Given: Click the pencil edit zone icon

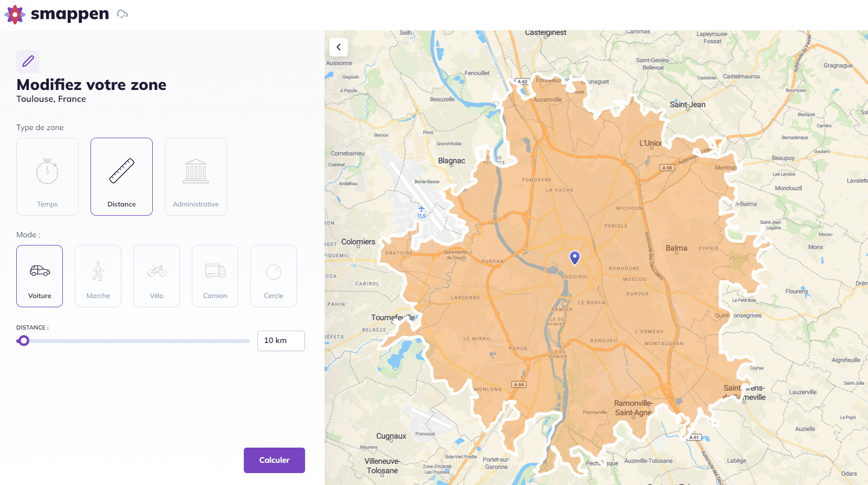Looking at the screenshot, I should coord(28,62).
